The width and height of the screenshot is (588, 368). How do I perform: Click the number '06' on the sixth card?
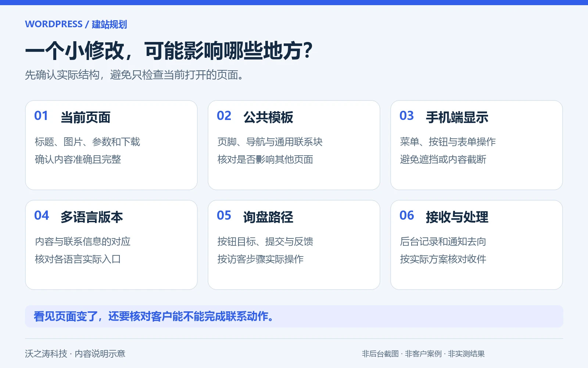pos(406,216)
